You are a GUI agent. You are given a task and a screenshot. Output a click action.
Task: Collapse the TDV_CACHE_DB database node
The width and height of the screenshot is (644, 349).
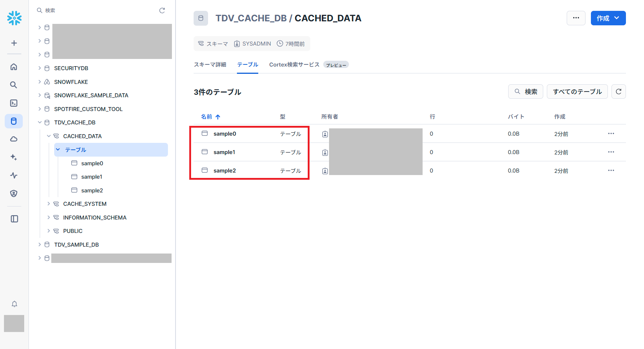click(40, 123)
